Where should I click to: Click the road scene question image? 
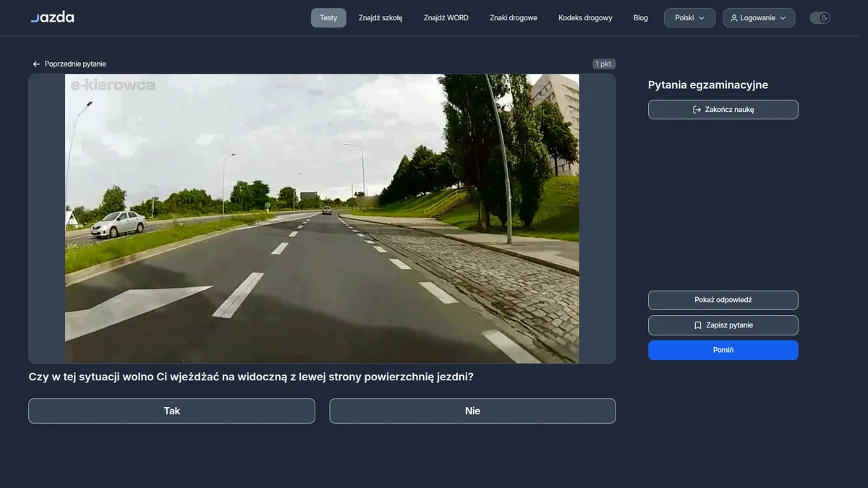322,218
